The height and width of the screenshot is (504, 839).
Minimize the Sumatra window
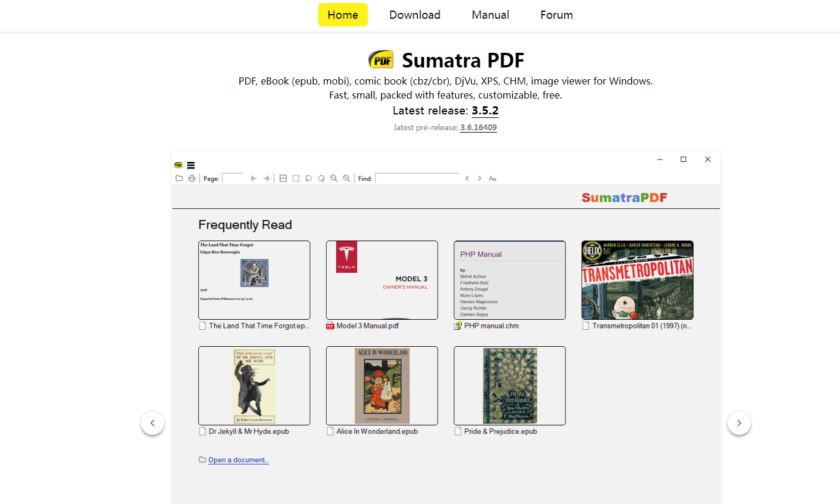659,160
